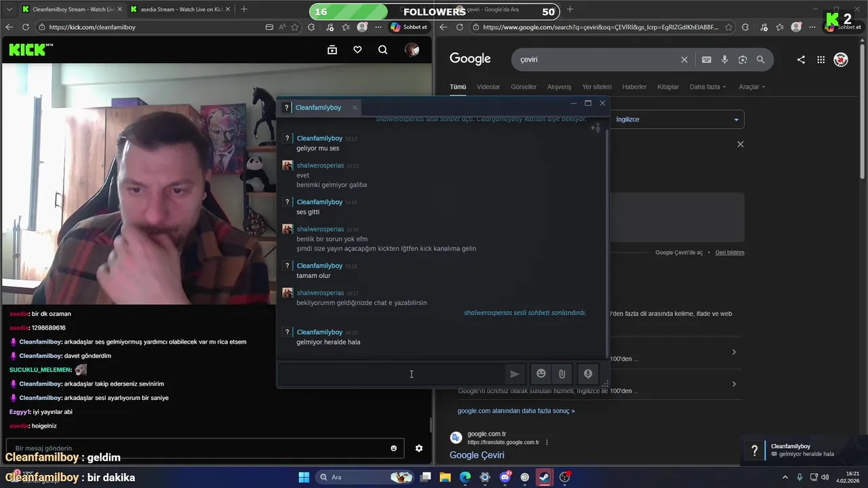Select the Yer siteleri search tab
This screenshot has height=488, width=868.
[597, 87]
